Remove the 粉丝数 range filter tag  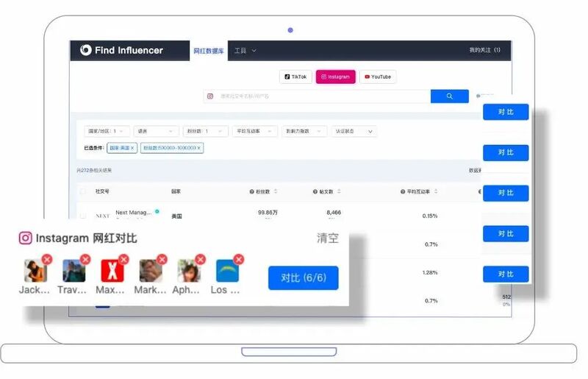(x=198, y=148)
